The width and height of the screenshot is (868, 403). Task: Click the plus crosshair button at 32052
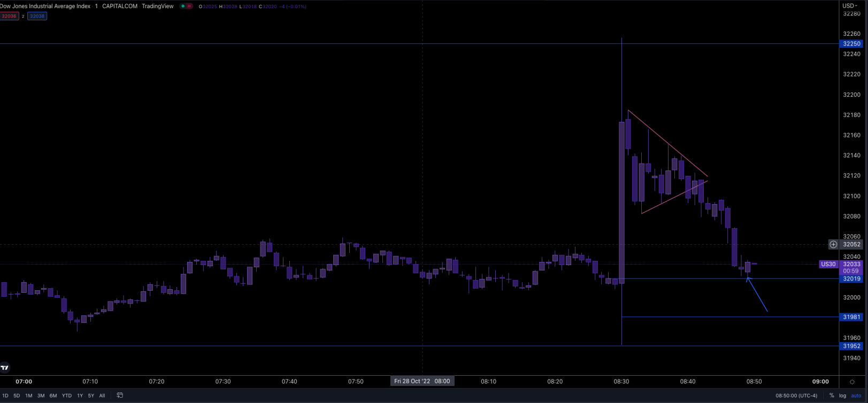click(x=833, y=244)
